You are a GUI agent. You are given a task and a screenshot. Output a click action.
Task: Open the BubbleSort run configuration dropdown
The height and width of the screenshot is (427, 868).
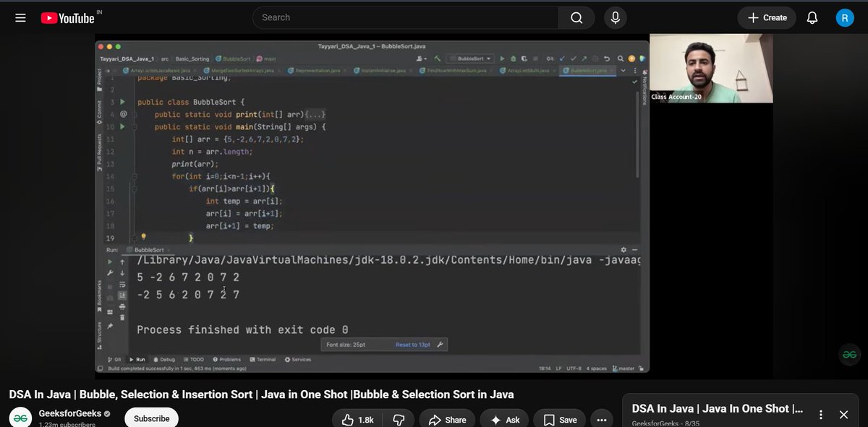coord(470,59)
